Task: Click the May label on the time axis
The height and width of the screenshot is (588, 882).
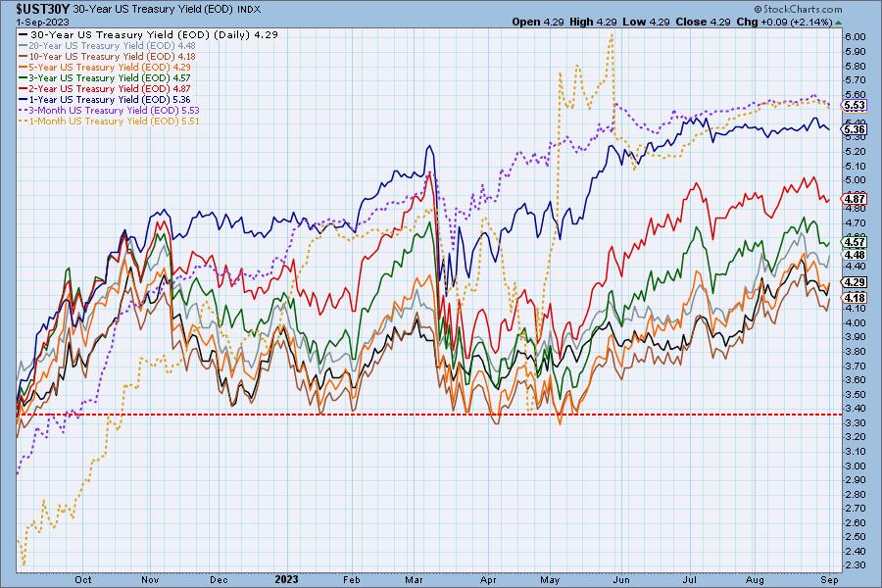Action: (550, 580)
